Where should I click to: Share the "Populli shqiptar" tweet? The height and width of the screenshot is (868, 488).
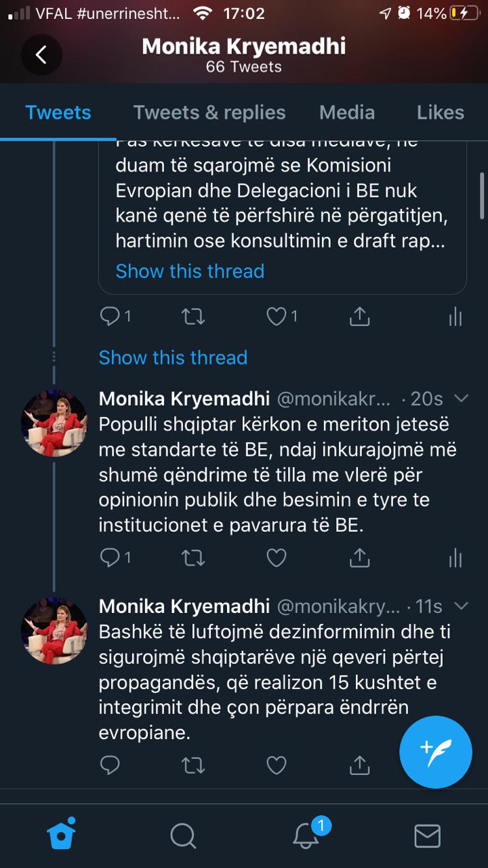coord(359,557)
